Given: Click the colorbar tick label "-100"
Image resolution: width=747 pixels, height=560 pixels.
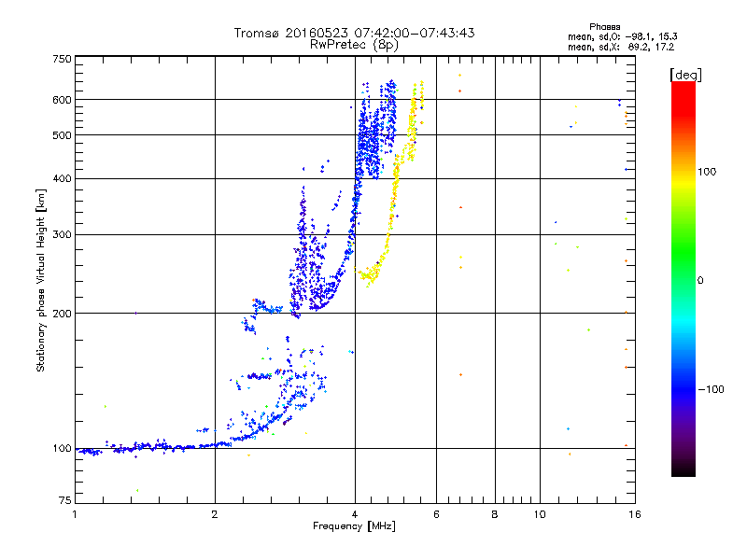Looking at the screenshot, I should [x=711, y=389].
